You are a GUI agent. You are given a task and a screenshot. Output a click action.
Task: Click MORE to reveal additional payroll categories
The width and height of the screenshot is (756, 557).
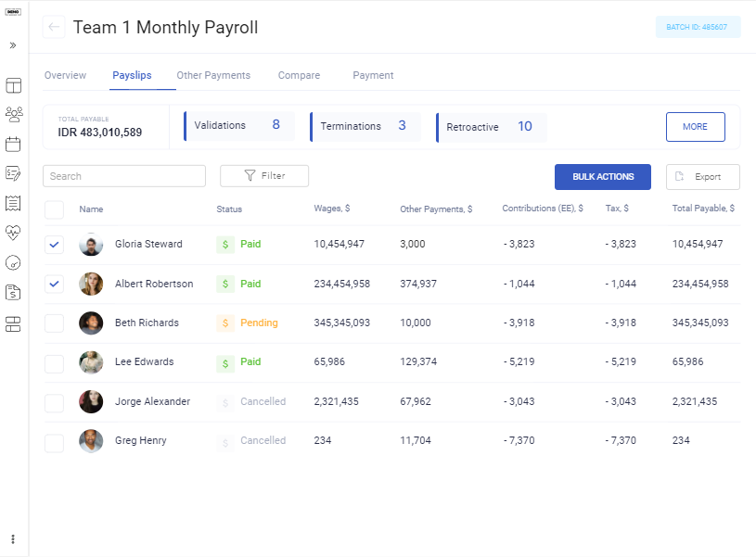[695, 127]
